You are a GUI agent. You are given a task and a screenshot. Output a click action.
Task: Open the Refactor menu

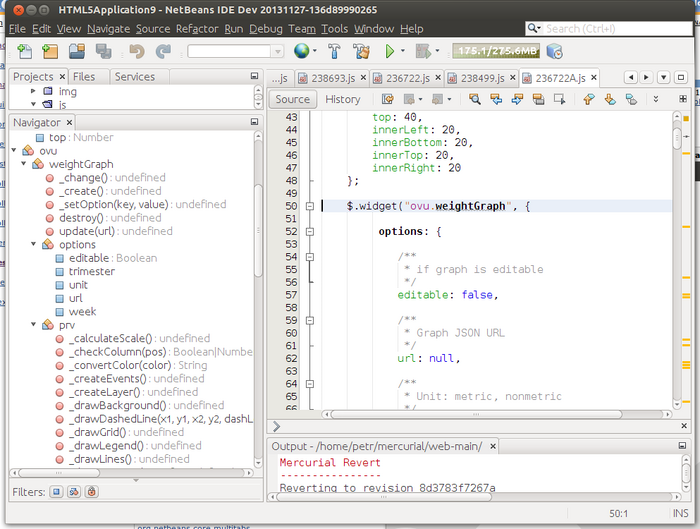[197, 29]
